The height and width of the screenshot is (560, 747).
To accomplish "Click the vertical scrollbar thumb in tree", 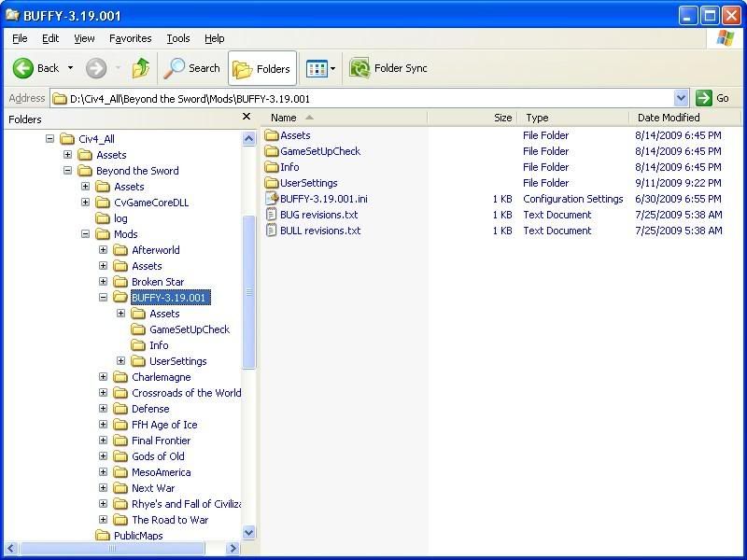I will tap(248, 292).
